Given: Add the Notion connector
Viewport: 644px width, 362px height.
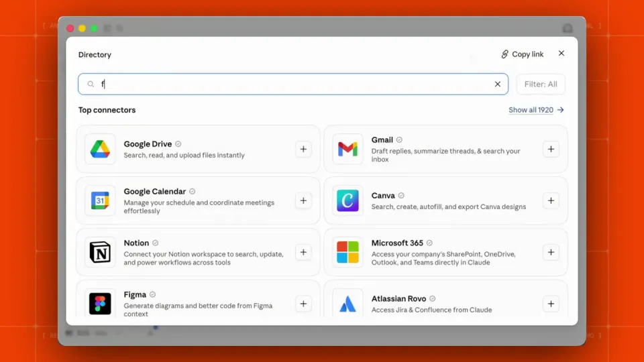Looking at the screenshot, I should point(303,252).
